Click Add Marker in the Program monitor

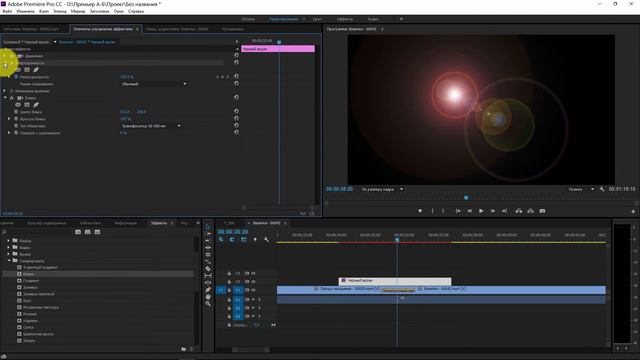(x=420, y=211)
